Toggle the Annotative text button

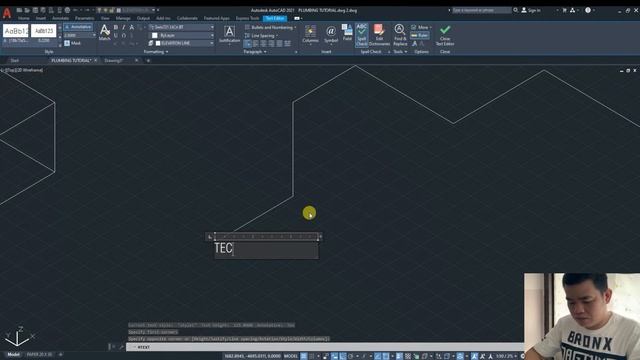click(x=78, y=27)
